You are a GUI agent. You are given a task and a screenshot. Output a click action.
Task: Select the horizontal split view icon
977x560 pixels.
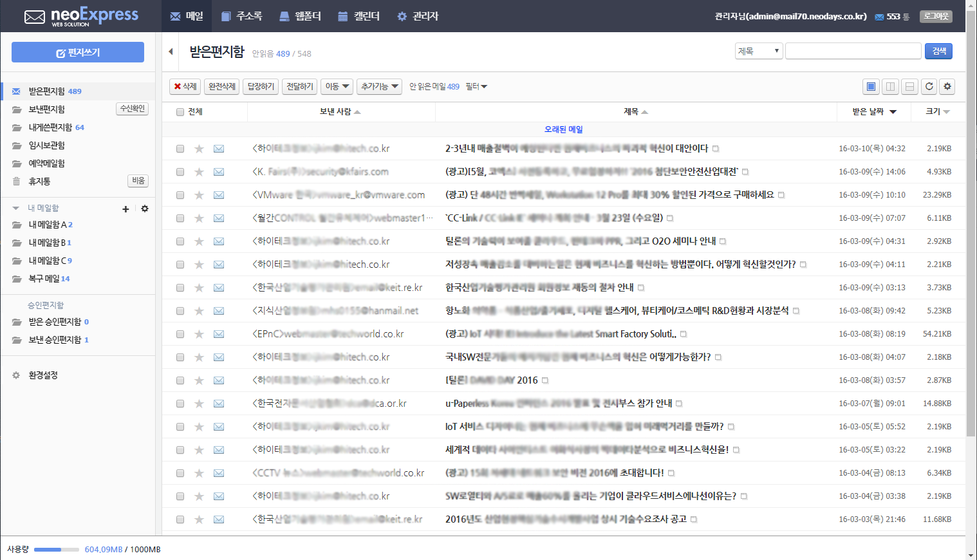(x=909, y=86)
